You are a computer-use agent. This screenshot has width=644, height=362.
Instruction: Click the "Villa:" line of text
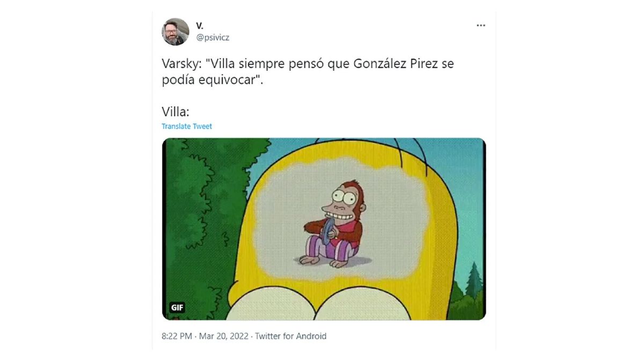tap(175, 112)
